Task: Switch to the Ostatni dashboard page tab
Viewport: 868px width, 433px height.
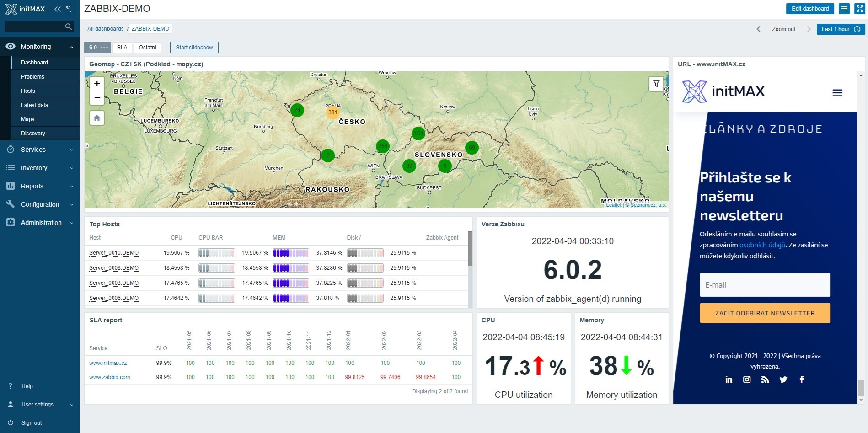Action: (147, 48)
